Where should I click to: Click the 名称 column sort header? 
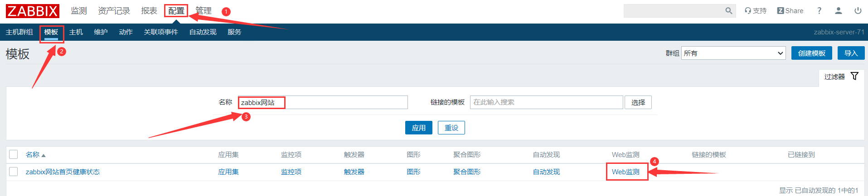36,155
